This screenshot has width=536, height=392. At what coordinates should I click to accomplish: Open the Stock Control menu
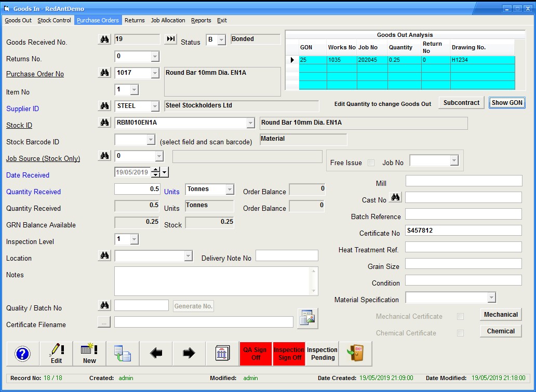point(54,20)
